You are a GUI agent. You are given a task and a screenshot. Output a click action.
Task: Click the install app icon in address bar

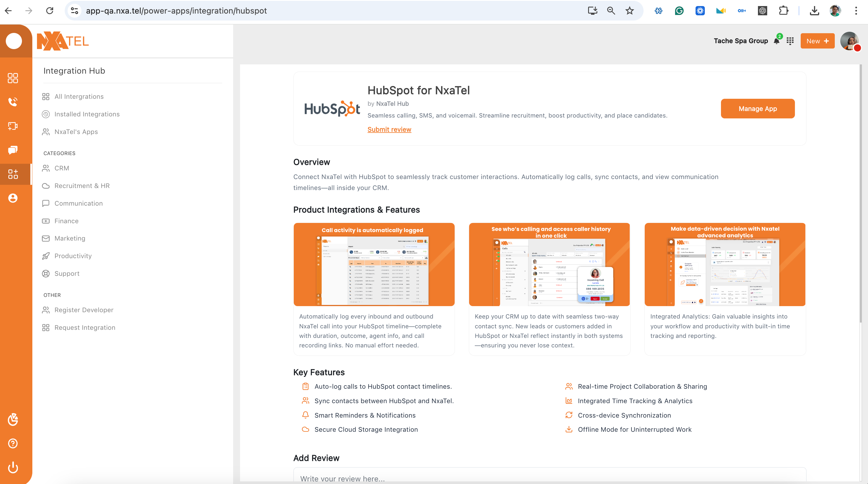pos(592,11)
